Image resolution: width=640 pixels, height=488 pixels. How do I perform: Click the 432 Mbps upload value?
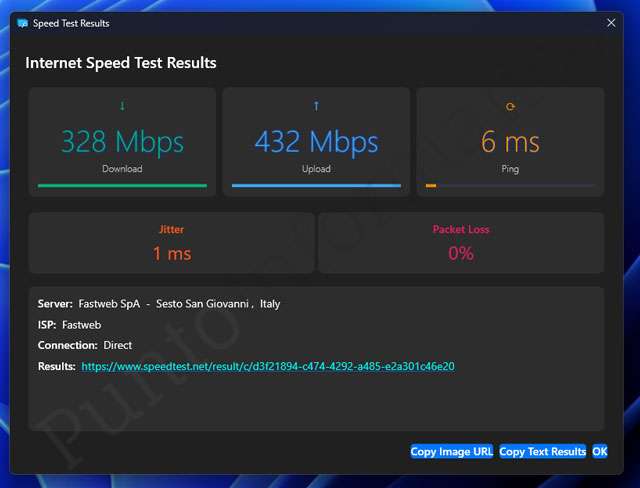pos(316,142)
